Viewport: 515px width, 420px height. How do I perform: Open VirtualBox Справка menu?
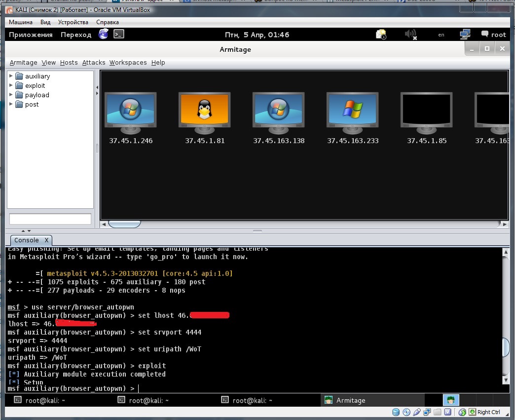pos(108,22)
